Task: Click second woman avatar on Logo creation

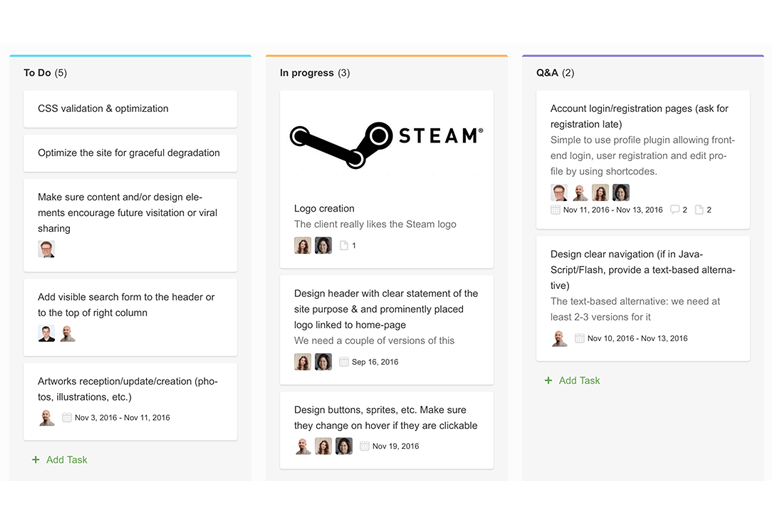Action: (x=323, y=245)
